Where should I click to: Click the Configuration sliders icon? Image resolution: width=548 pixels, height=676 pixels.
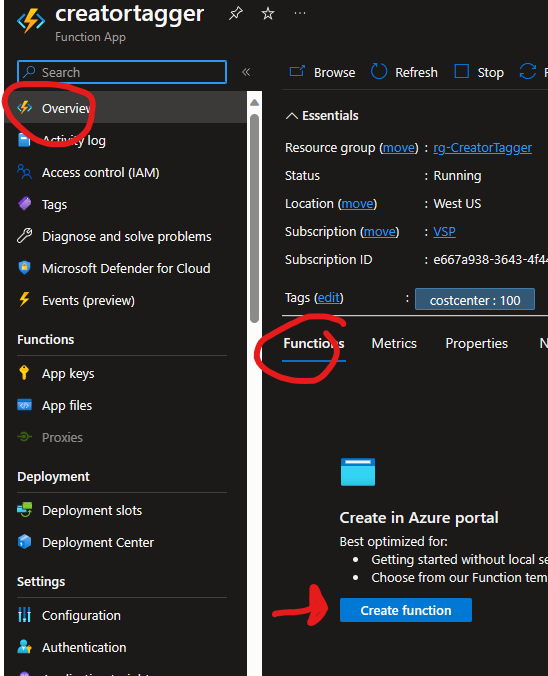pos(25,615)
